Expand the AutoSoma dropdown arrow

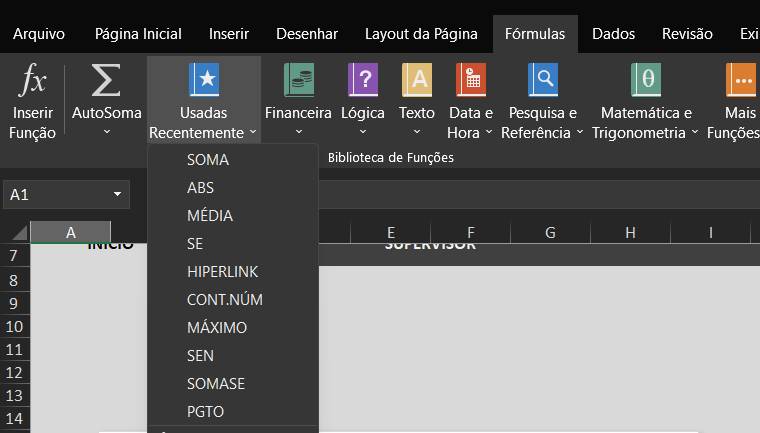coord(107,132)
